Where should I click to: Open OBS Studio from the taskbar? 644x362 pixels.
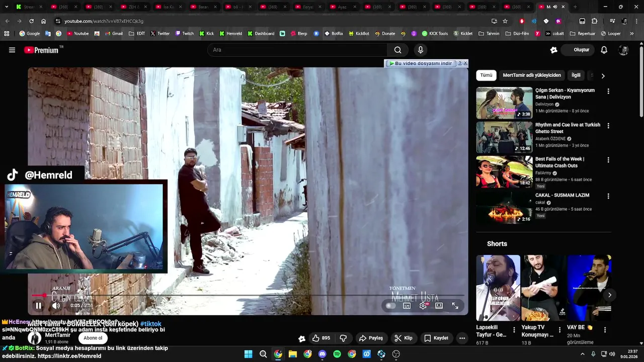396,354
